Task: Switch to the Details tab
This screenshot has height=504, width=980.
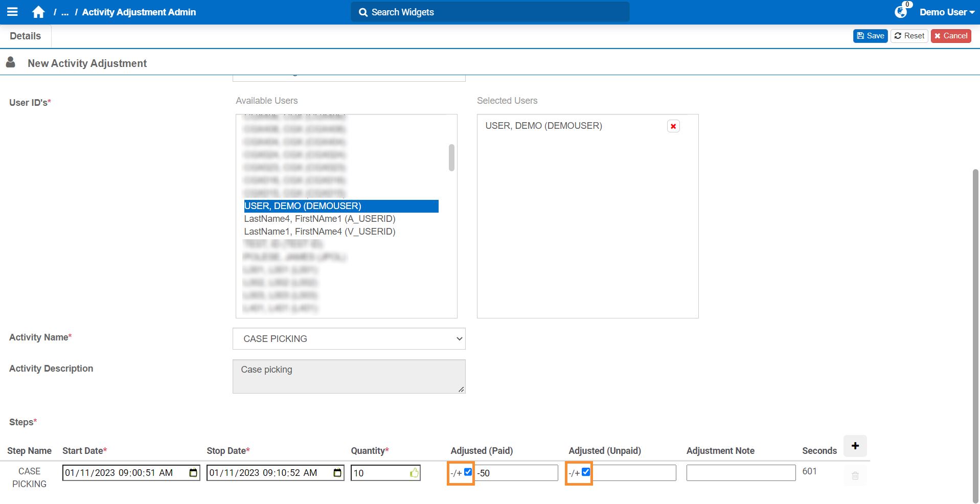Action: pos(26,36)
